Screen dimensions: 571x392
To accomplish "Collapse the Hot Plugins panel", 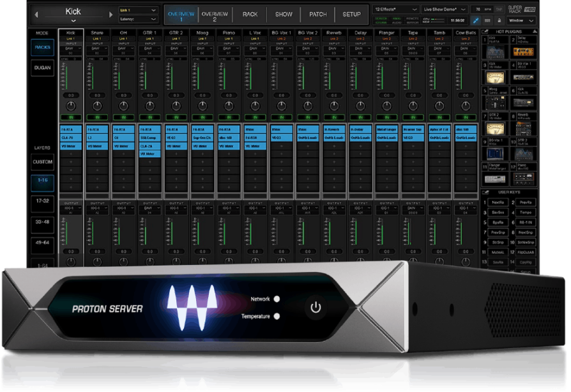I will pyautogui.click(x=534, y=32).
